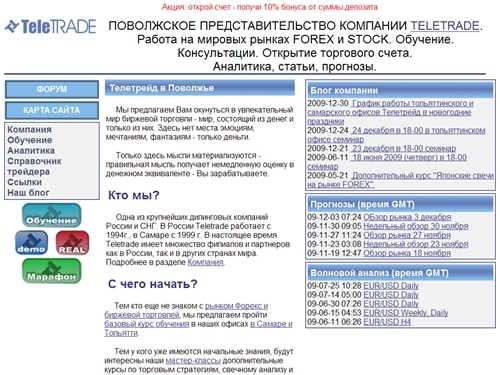Open the Японские свечи course link

[400, 180]
